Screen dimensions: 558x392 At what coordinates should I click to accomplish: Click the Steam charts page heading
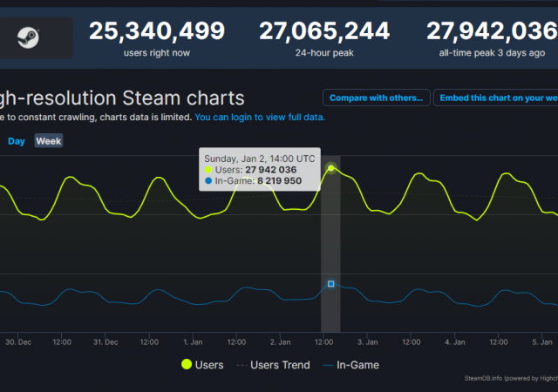[x=122, y=98]
